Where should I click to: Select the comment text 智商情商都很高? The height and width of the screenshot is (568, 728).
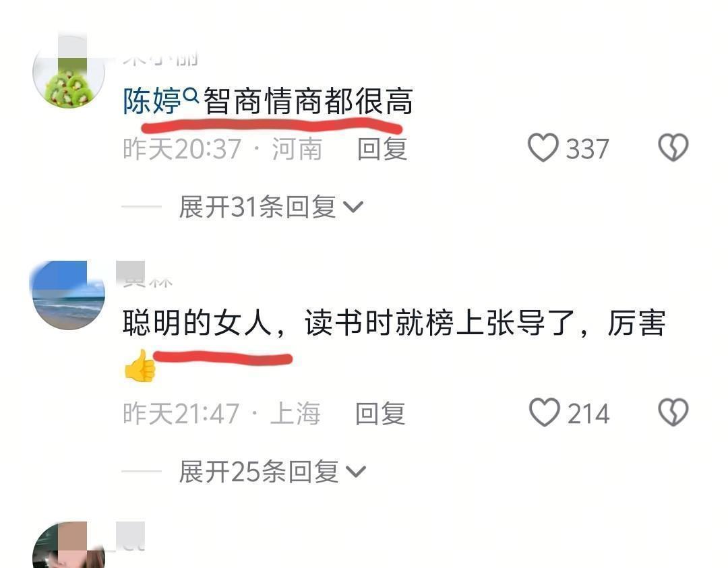tap(308, 101)
